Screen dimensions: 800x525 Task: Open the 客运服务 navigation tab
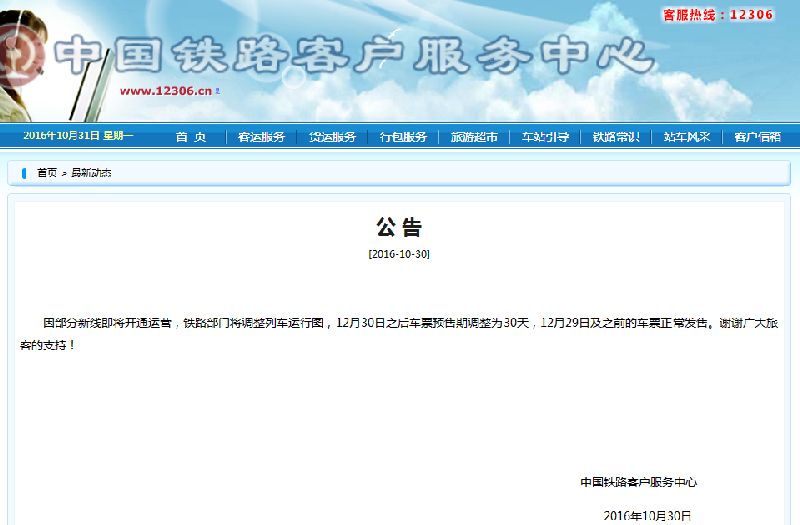click(x=261, y=137)
